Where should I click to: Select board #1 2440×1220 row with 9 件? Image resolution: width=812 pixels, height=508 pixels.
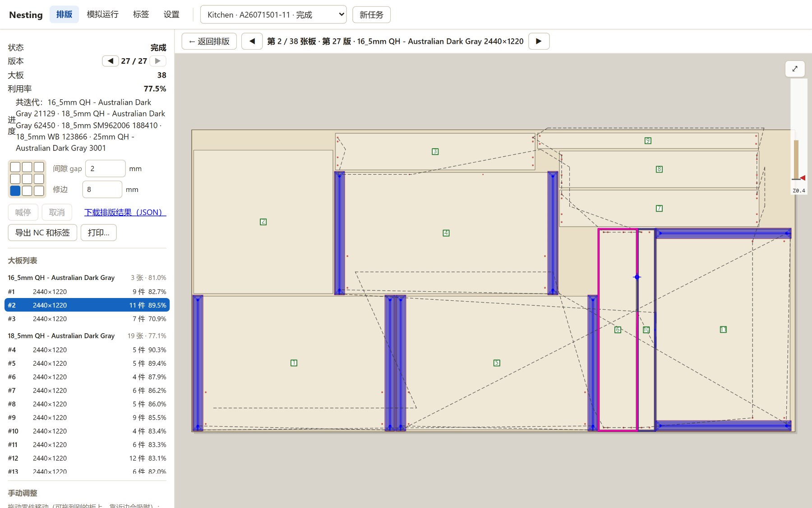click(87, 292)
